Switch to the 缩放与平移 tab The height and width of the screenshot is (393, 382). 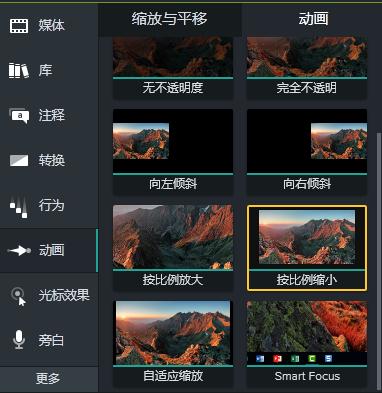(x=170, y=19)
